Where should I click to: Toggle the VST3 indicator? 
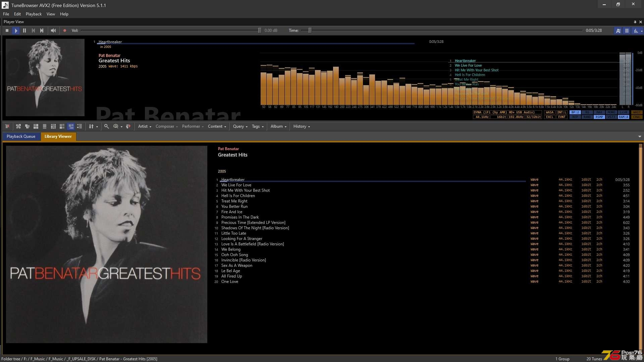pos(611,117)
